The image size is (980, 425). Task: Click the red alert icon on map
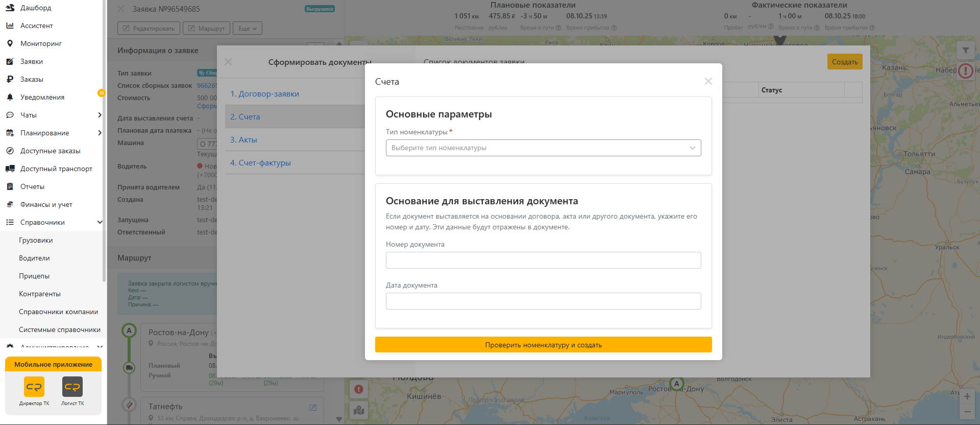(359, 389)
